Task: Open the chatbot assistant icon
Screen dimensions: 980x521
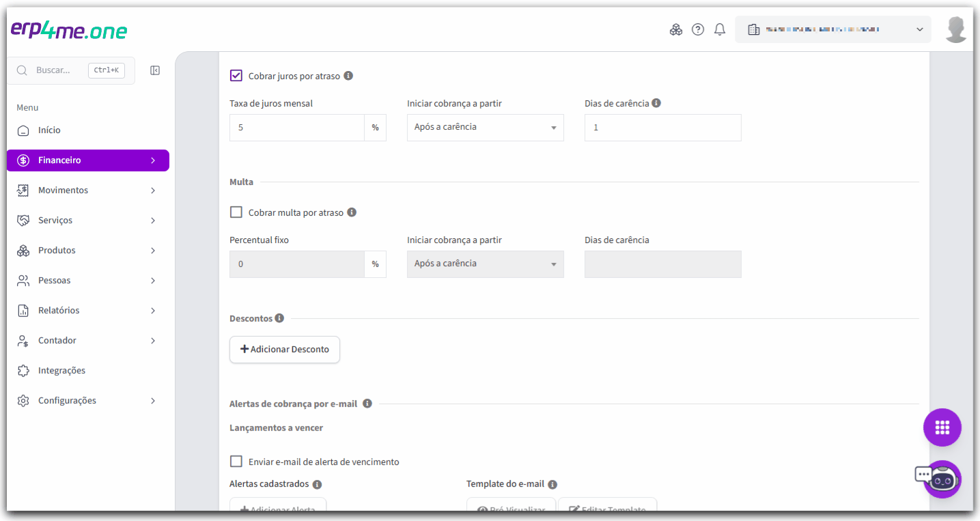Action: point(942,479)
